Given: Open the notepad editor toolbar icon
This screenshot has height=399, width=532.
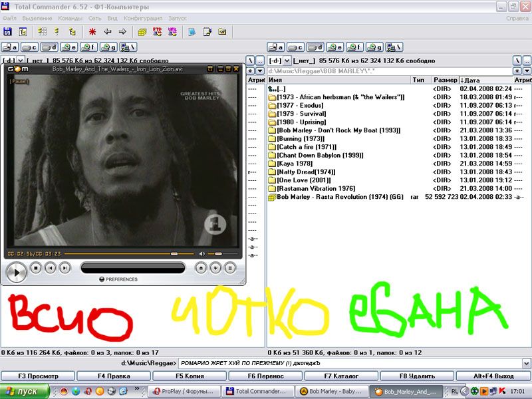Looking at the screenshot, I should click(x=207, y=32).
